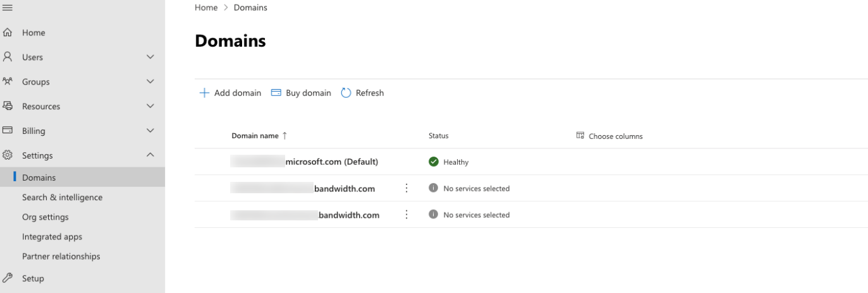
Task: Click the Resources printer icon
Action: (x=8, y=106)
